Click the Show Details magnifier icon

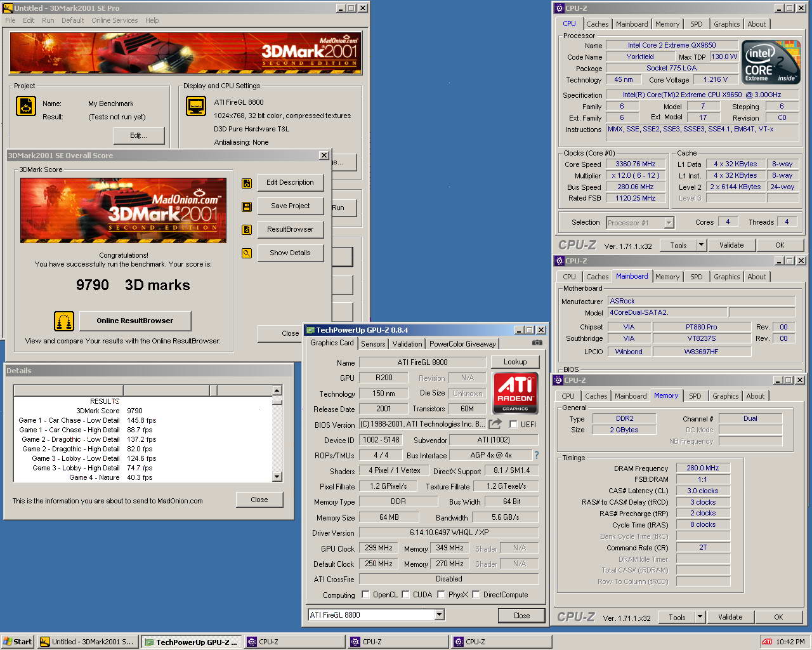(x=247, y=253)
